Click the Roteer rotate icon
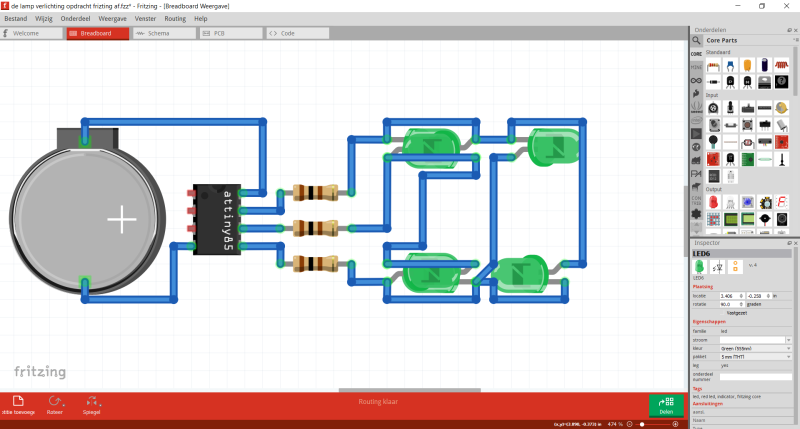 55,401
